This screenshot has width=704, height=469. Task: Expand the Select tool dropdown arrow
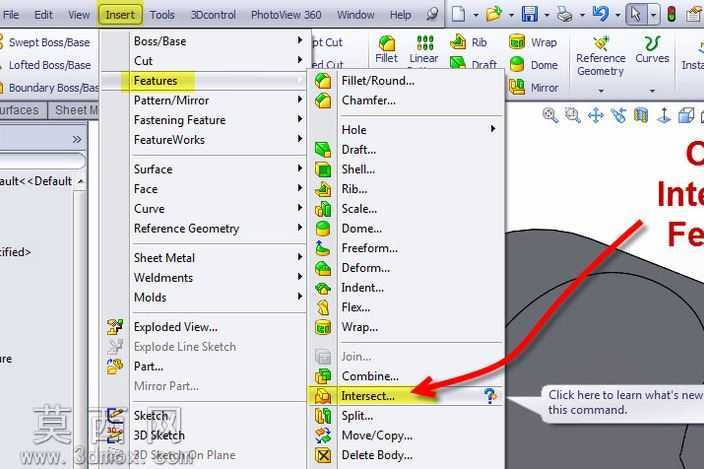click(653, 15)
